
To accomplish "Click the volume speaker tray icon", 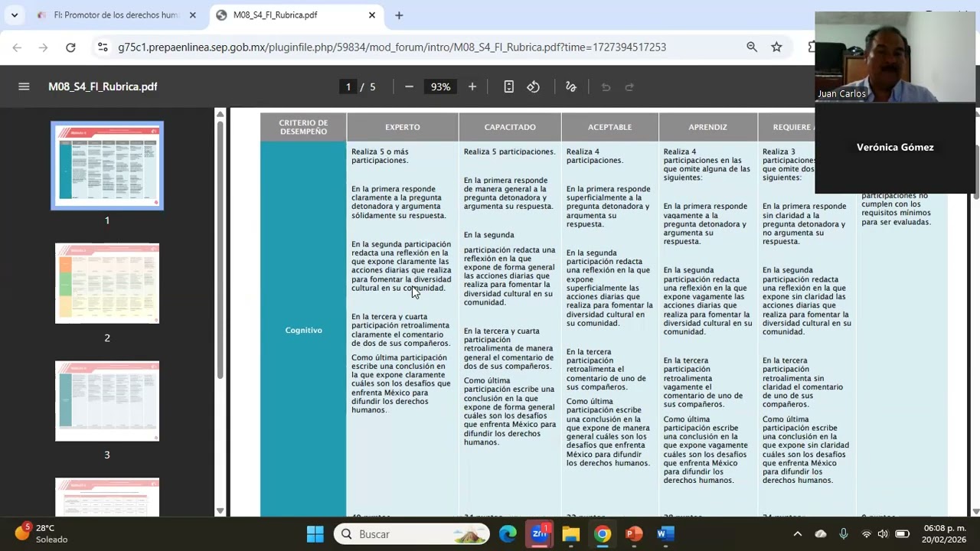I will pyautogui.click(x=883, y=534).
